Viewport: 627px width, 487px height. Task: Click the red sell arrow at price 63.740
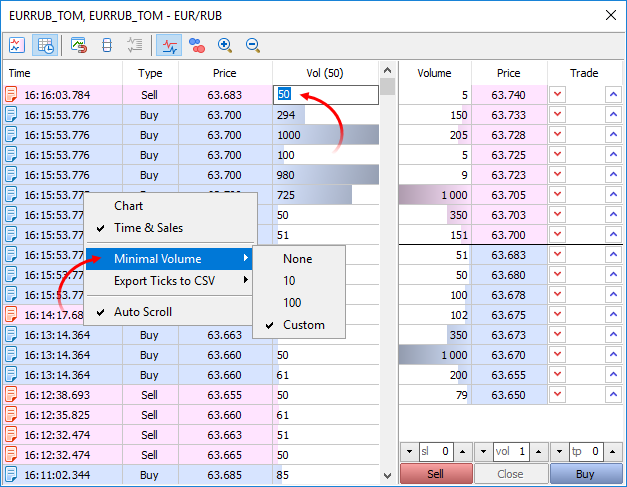tap(558, 95)
